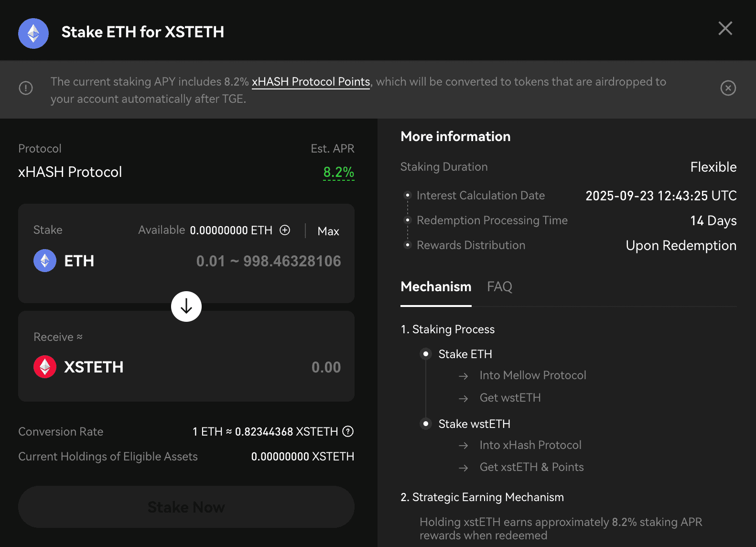Click the 'Stake ETH' mechanism step

click(465, 354)
